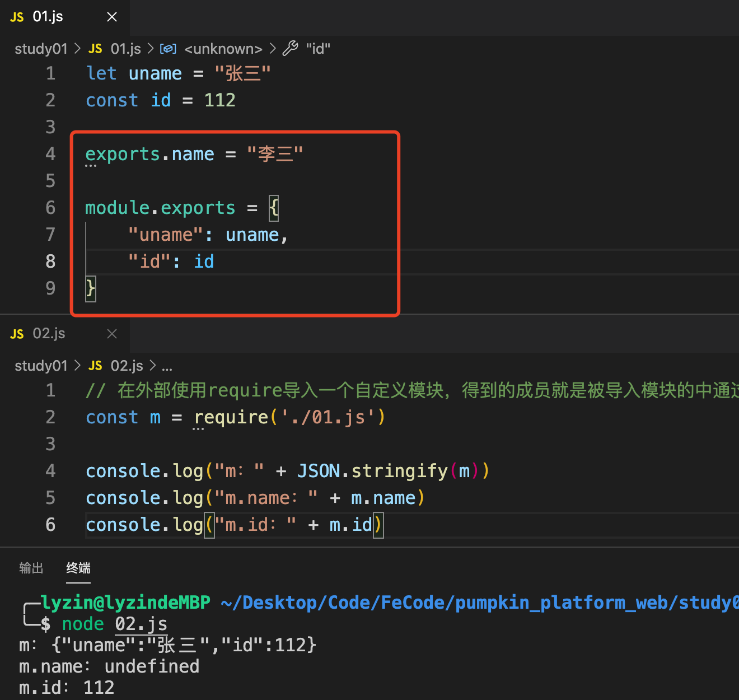The width and height of the screenshot is (739, 700).
Task: Click exports.name on line 4
Action: click(149, 154)
